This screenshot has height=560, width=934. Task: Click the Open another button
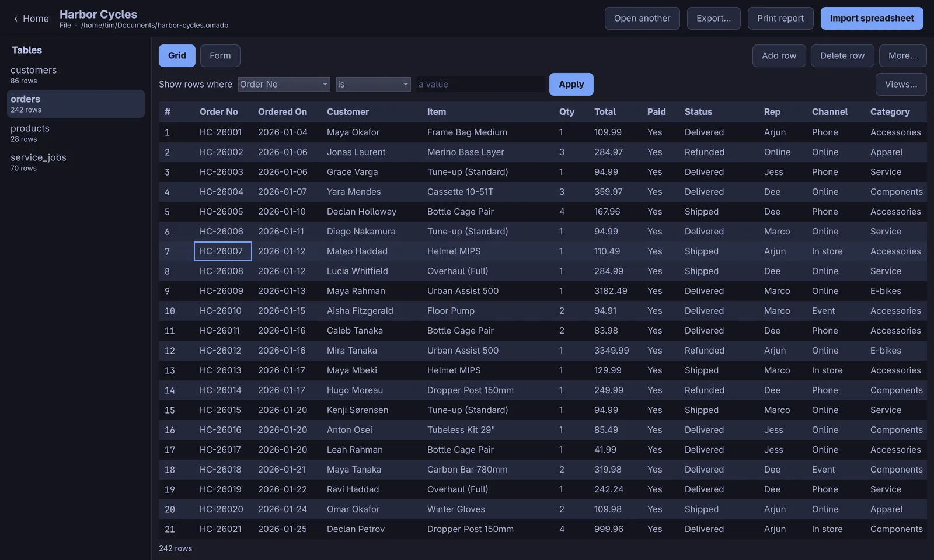[642, 18]
